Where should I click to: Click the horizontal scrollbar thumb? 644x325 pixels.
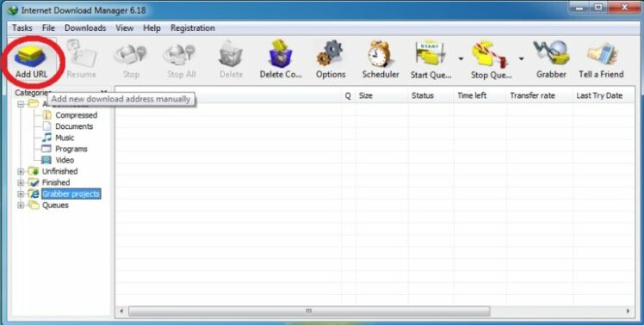pyautogui.click(x=309, y=311)
